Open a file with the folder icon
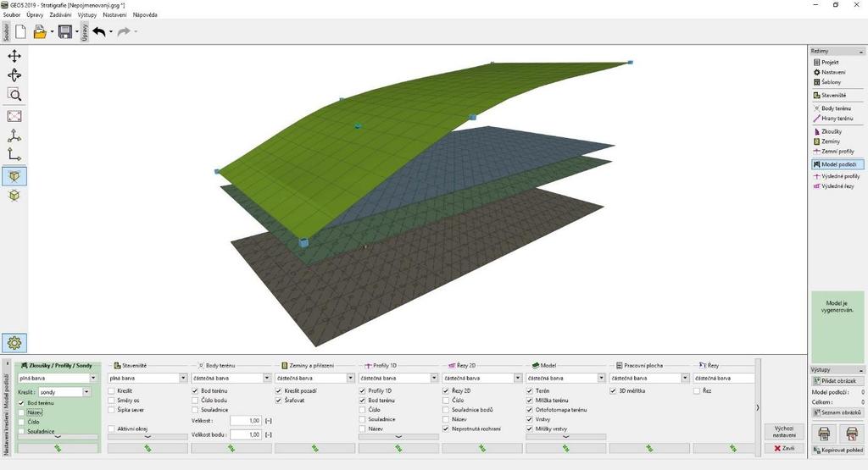Screen dimensions: 868x470 (40, 32)
